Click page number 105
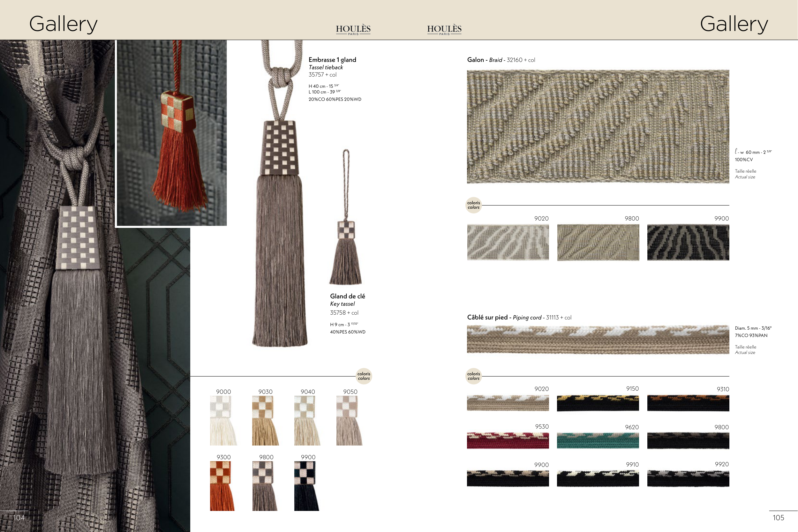798x532 pixels. 778,518
